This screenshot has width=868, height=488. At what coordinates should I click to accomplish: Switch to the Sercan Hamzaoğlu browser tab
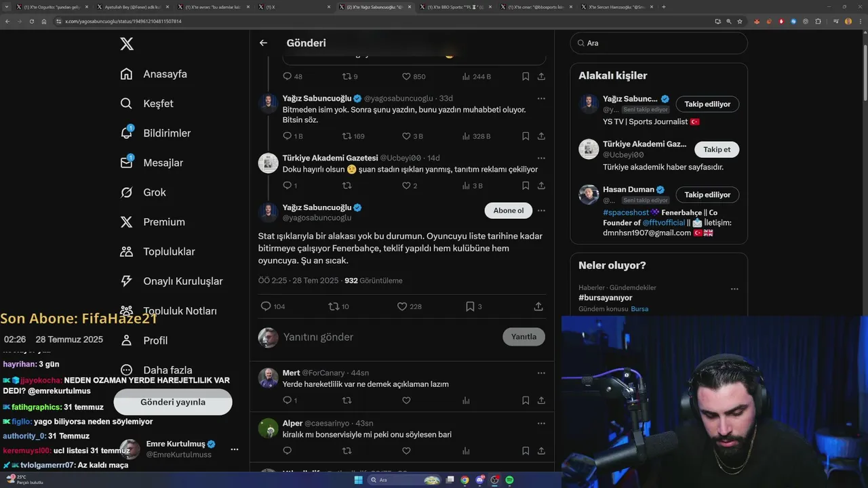[x=616, y=7]
